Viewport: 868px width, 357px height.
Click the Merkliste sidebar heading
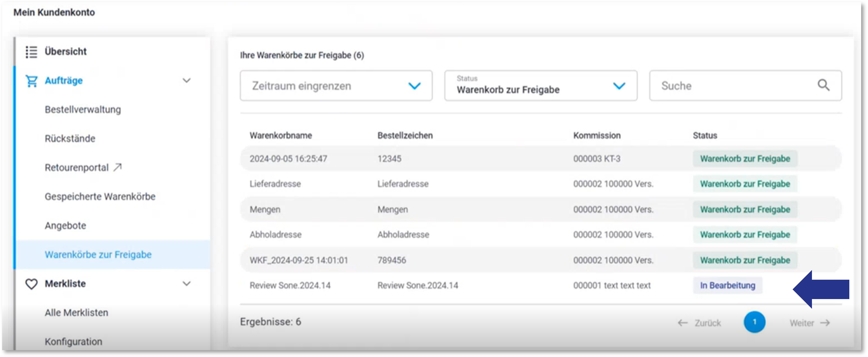pyautogui.click(x=65, y=284)
